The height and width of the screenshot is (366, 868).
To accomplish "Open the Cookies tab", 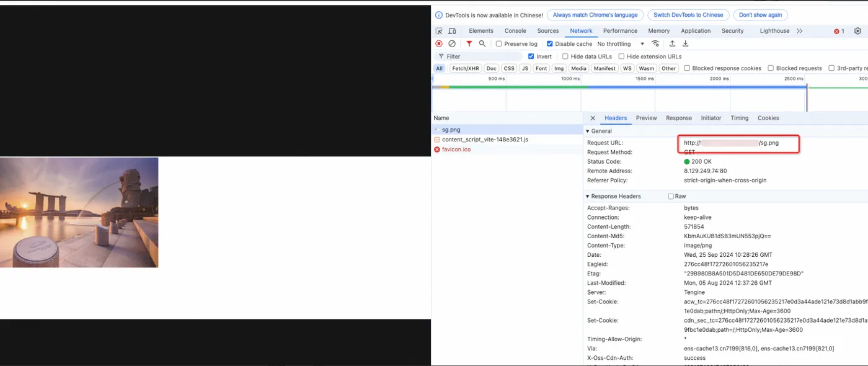I will (x=768, y=118).
